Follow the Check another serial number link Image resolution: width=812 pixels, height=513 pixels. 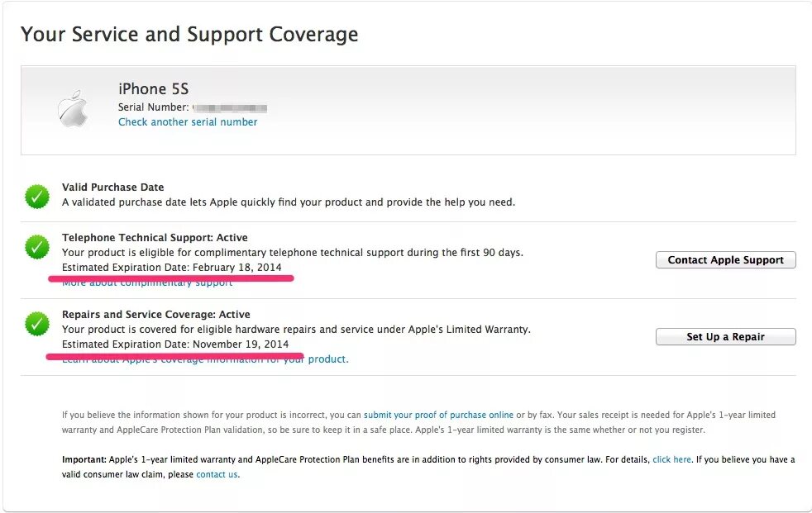pos(188,122)
